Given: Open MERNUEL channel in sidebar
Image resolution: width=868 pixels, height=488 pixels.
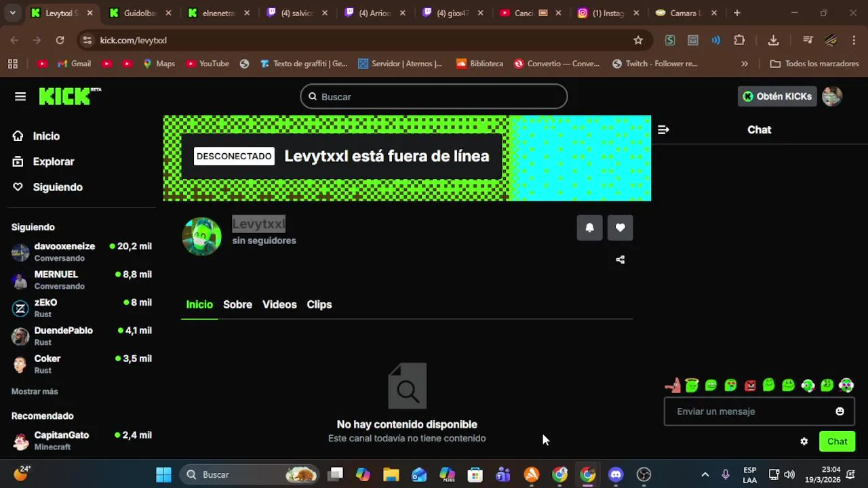Looking at the screenshot, I should click(81, 280).
